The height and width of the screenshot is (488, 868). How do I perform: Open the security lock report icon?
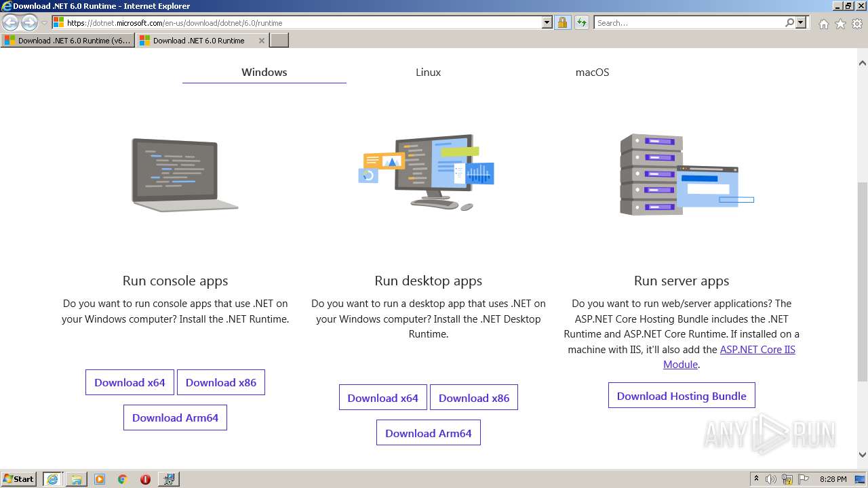[x=562, y=22]
